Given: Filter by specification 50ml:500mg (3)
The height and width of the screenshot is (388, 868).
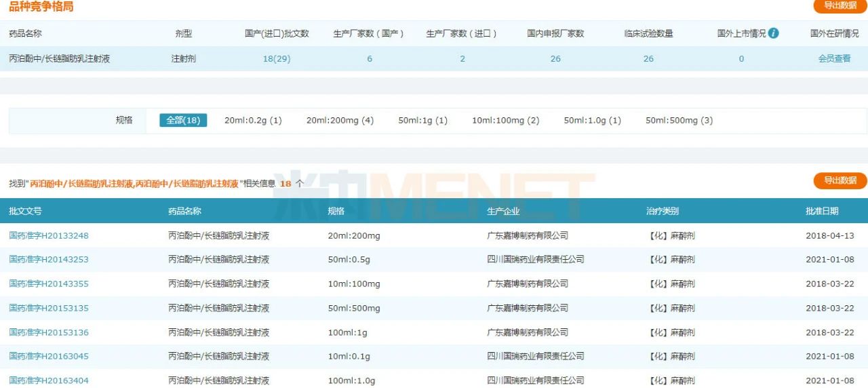Looking at the screenshot, I should coord(679,121).
